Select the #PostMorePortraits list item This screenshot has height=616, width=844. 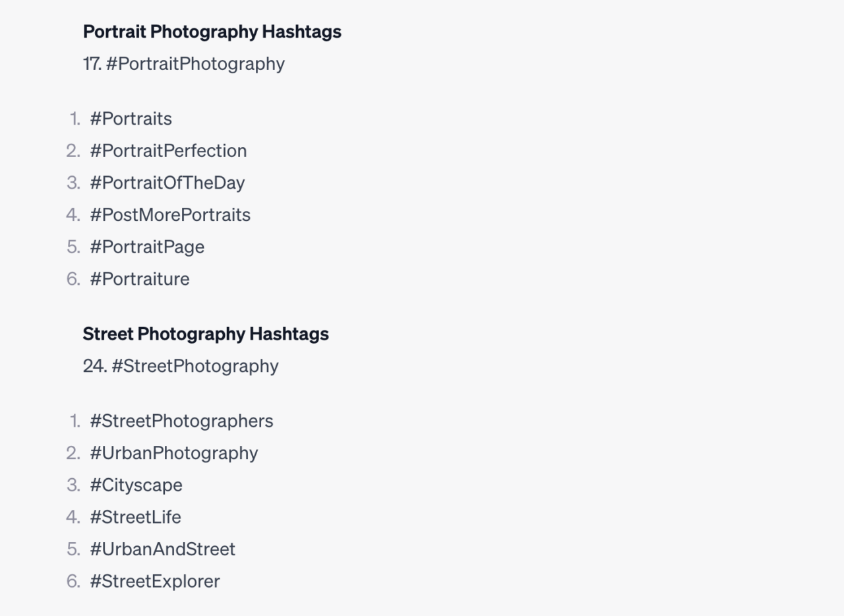170,215
